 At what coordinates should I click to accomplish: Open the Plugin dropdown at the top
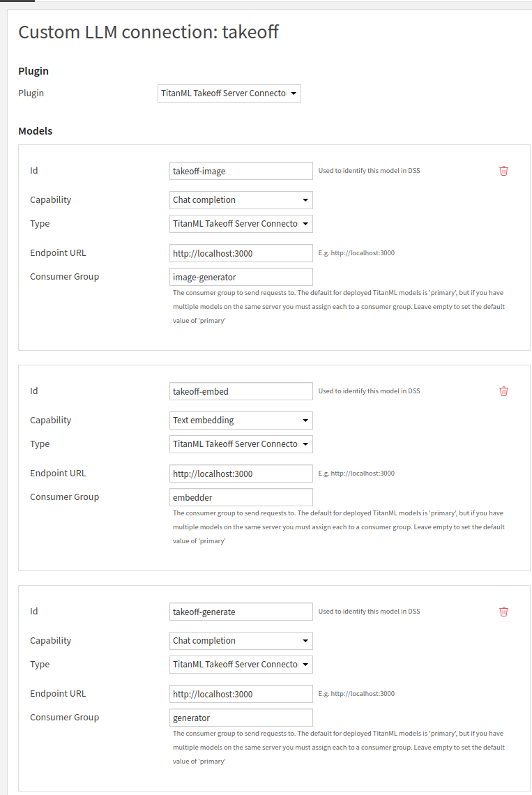[229, 93]
